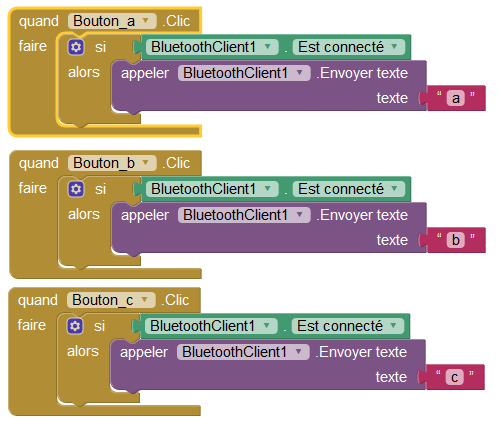Open BluetoothClient1 dropdown in Bouton_a condition
Image resolution: width=504 pixels, height=436 pixels.
tap(212, 47)
